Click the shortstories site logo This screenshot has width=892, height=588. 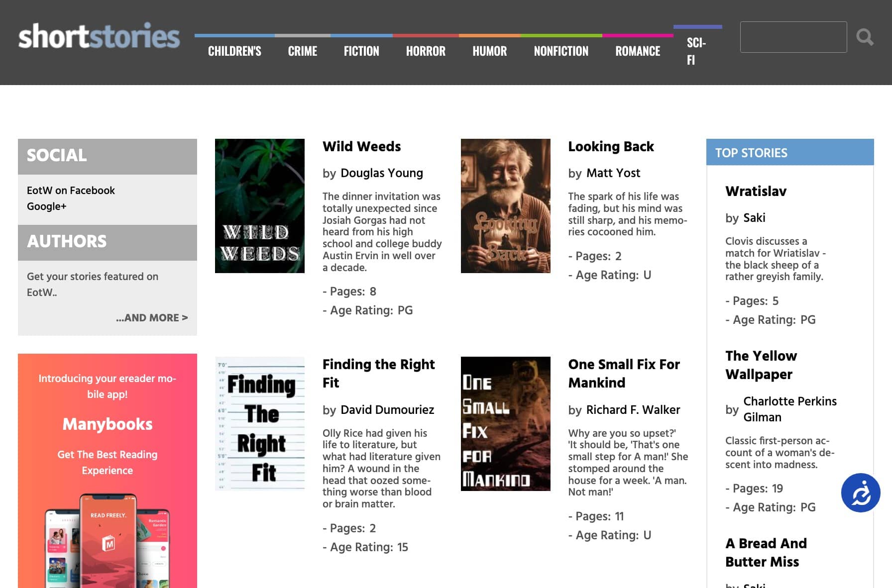[99, 36]
